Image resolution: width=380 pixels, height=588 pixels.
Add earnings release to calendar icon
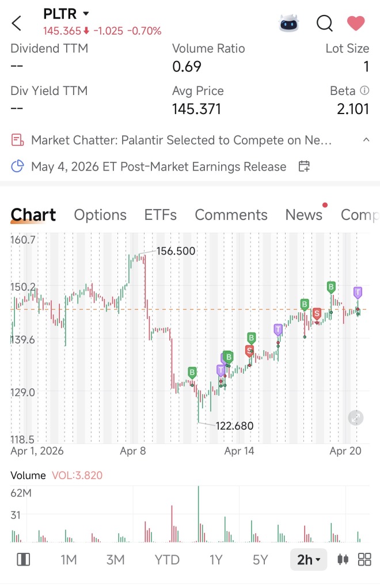(x=304, y=166)
